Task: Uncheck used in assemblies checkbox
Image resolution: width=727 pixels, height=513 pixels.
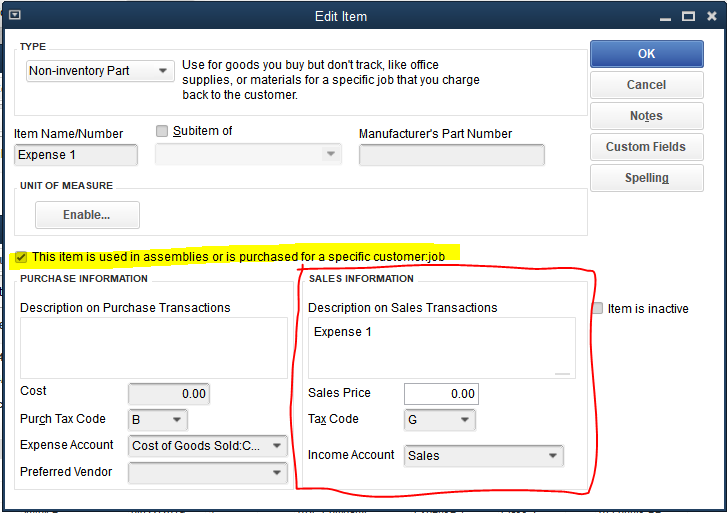Action: 21,257
